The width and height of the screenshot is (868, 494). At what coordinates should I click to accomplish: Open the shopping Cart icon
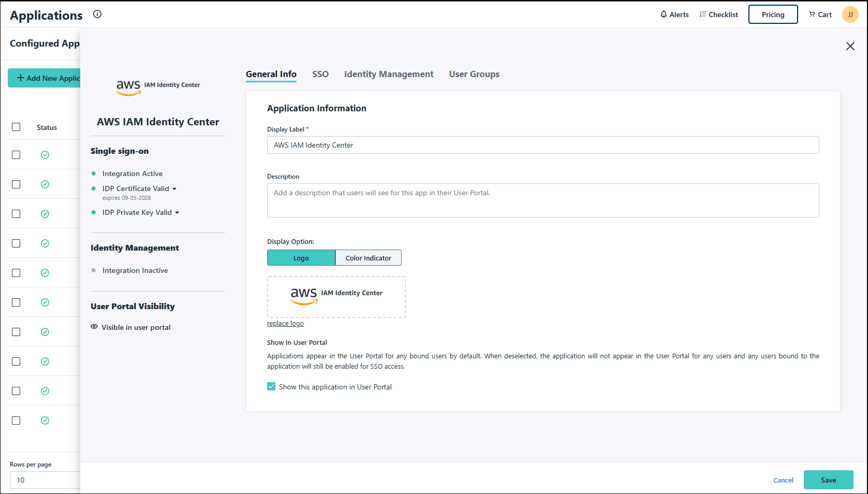click(812, 14)
